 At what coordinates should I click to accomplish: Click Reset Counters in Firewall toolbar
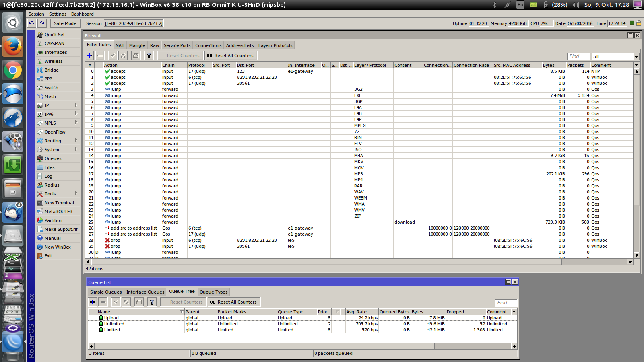coord(179,56)
